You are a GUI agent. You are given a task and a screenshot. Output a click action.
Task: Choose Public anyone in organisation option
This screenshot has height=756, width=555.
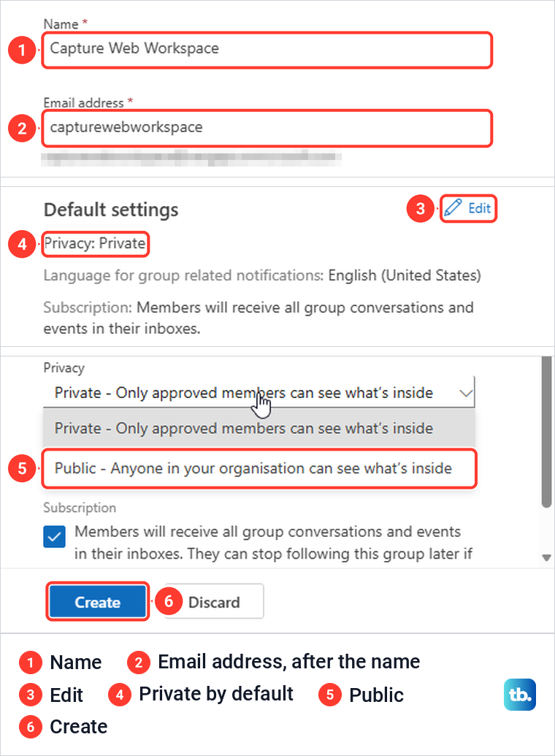259,468
